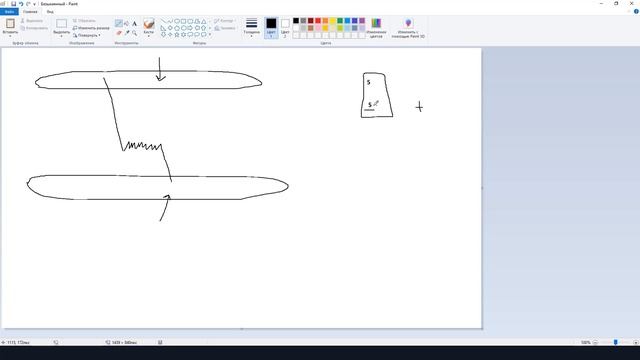Open the Thickness (Толщина) dropdown
The width and height of the screenshot is (640, 360).
[251, 28]
